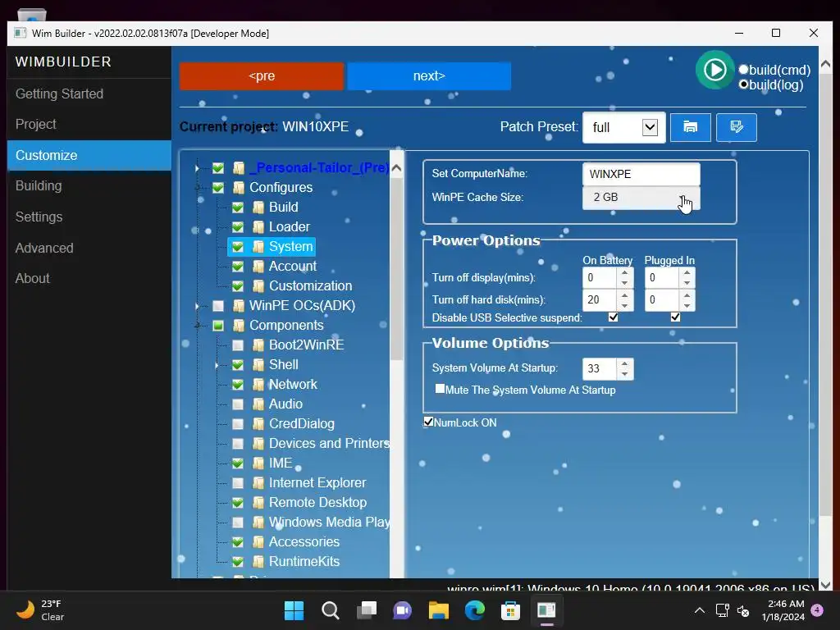This screenshot has width=840, height=630.
Task: Click the save preset icon button
Action: [x=737, y=127]
